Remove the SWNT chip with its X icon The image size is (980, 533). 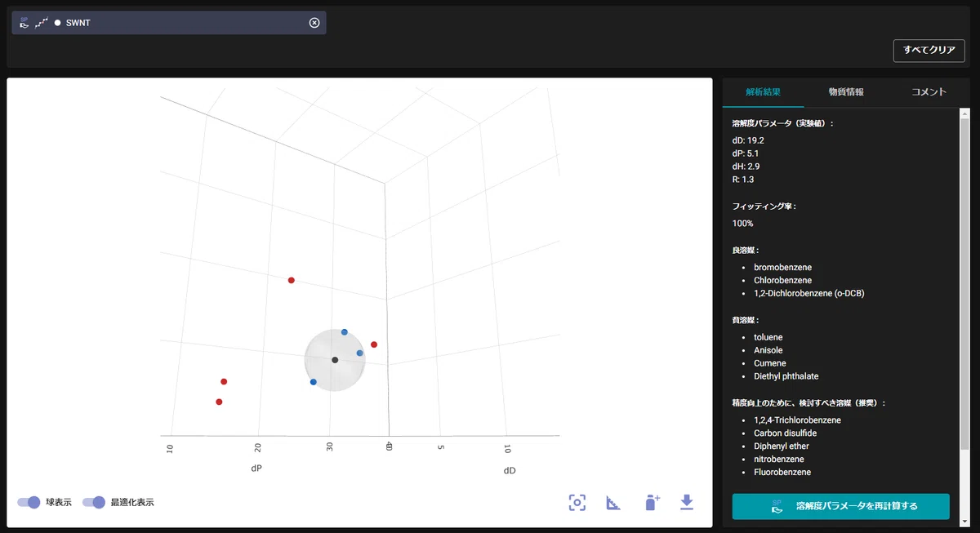pyautogui.click(x=314, y=23)
